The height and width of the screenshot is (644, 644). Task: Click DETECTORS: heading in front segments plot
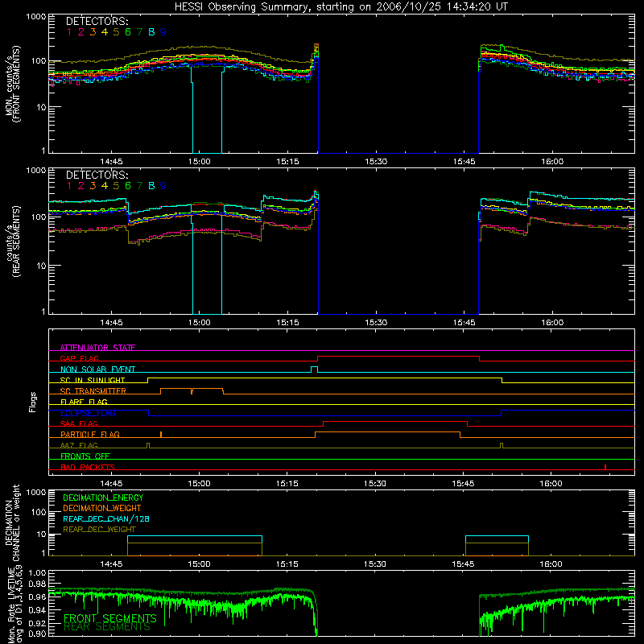tap(97, 21)
